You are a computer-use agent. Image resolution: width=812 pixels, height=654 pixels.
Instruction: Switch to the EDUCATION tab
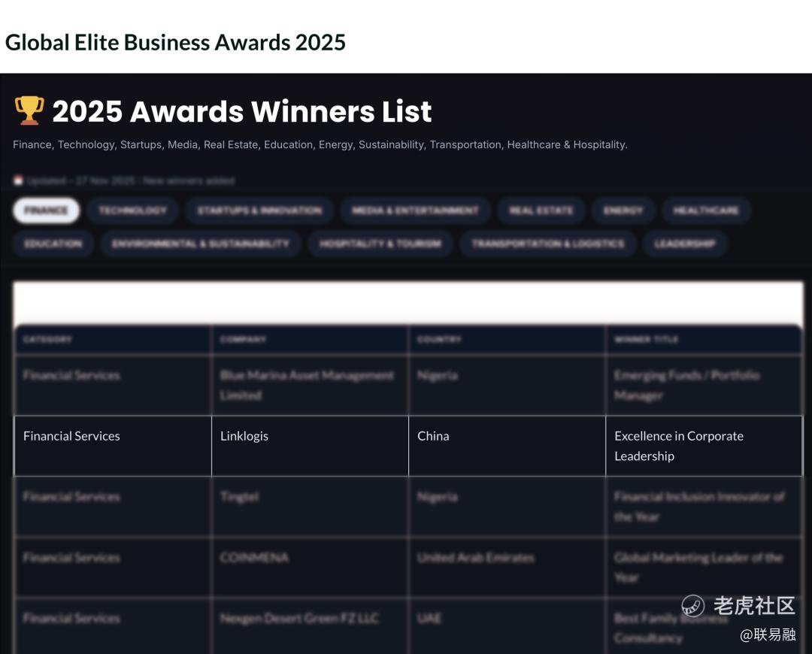pos(53,244)
